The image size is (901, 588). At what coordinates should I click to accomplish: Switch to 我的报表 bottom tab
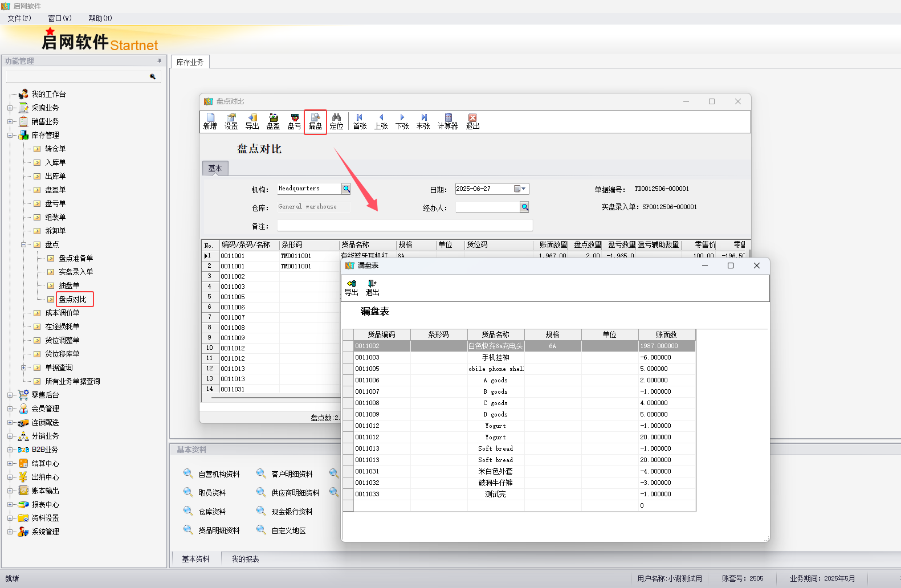[x=245, y=559]
